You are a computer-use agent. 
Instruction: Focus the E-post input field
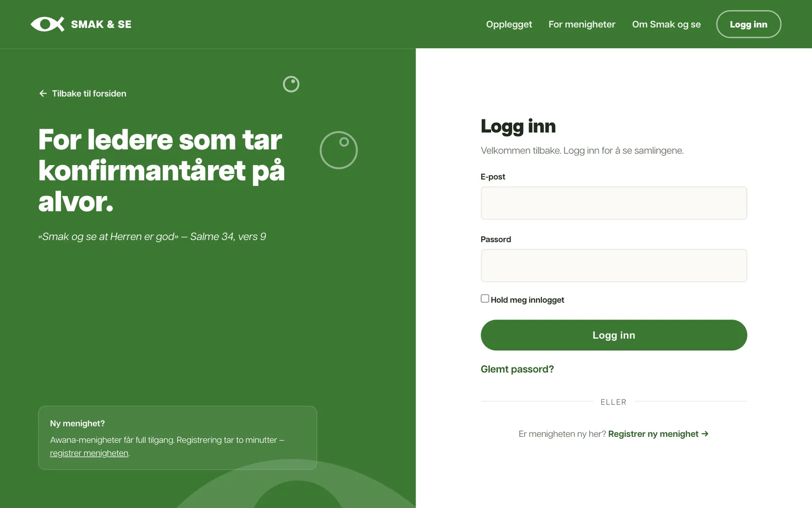pyautogui.click(x=614, y=203)
